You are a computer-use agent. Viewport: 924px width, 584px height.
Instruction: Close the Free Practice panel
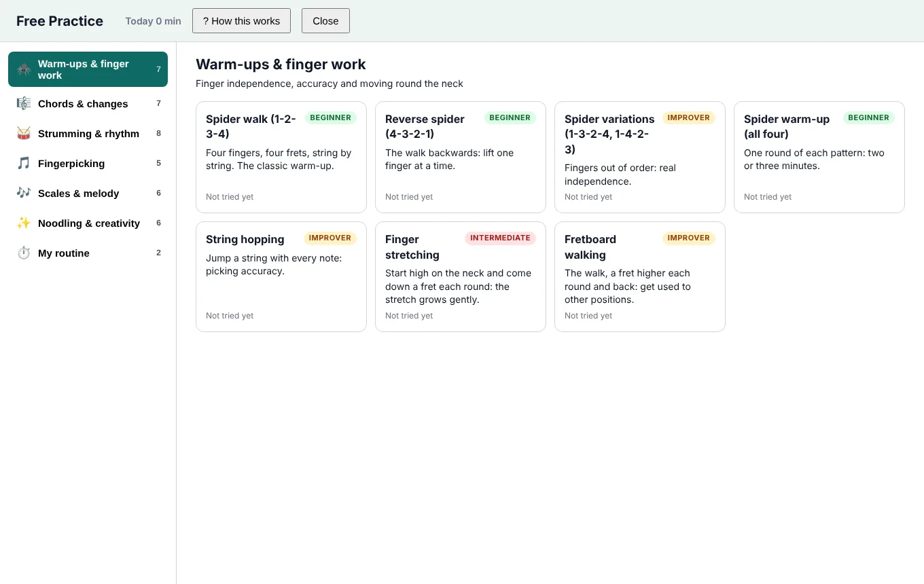325,21
